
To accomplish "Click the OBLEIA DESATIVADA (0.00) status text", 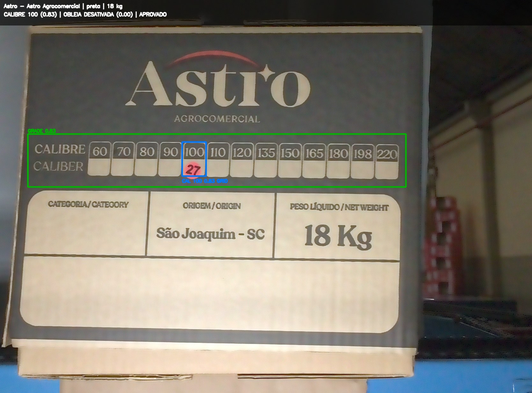I will click(98, 14).
